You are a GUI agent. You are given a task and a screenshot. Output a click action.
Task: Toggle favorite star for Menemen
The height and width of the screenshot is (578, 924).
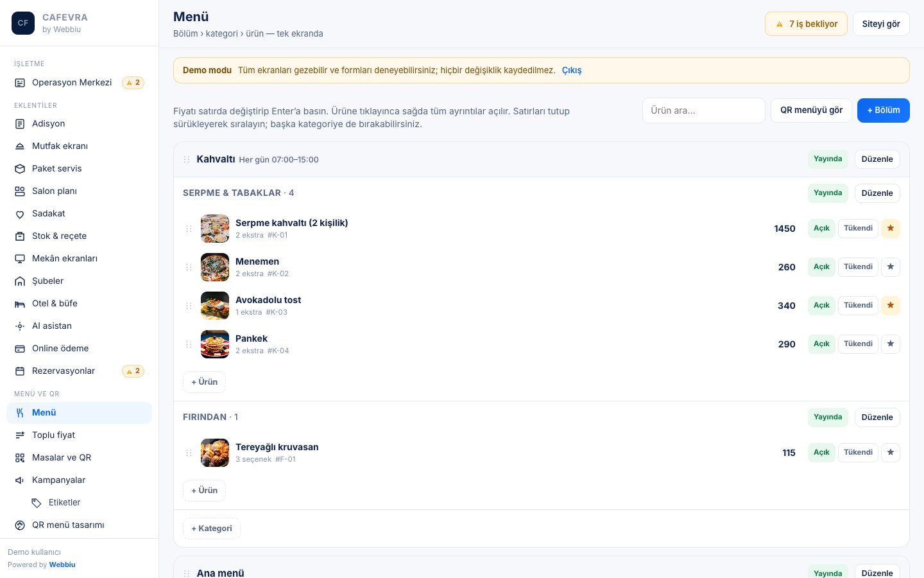891,267
